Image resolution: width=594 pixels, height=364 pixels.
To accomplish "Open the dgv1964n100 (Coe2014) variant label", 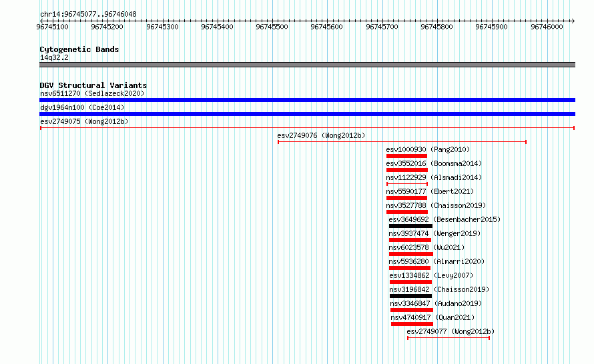I will click(82, 107).
